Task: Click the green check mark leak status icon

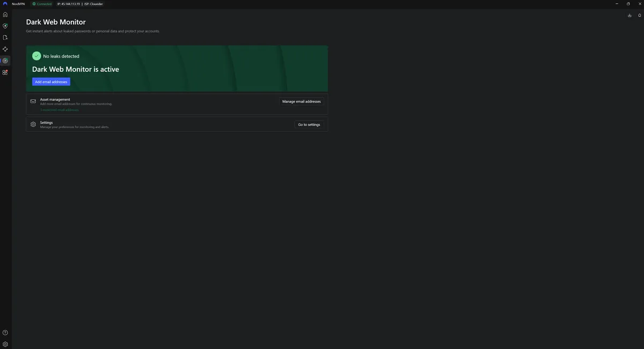Action: coord(36,56)
